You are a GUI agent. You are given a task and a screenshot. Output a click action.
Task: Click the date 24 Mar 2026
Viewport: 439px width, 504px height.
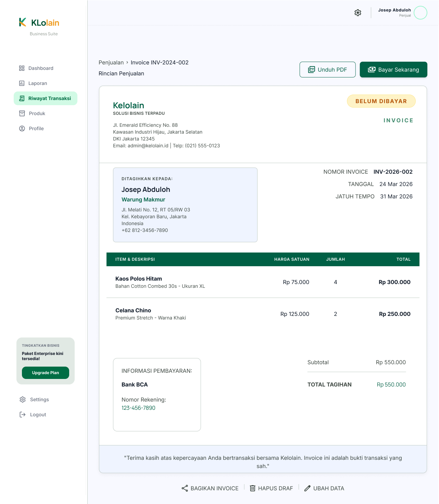pyautogui.click(x=396, y=184)
